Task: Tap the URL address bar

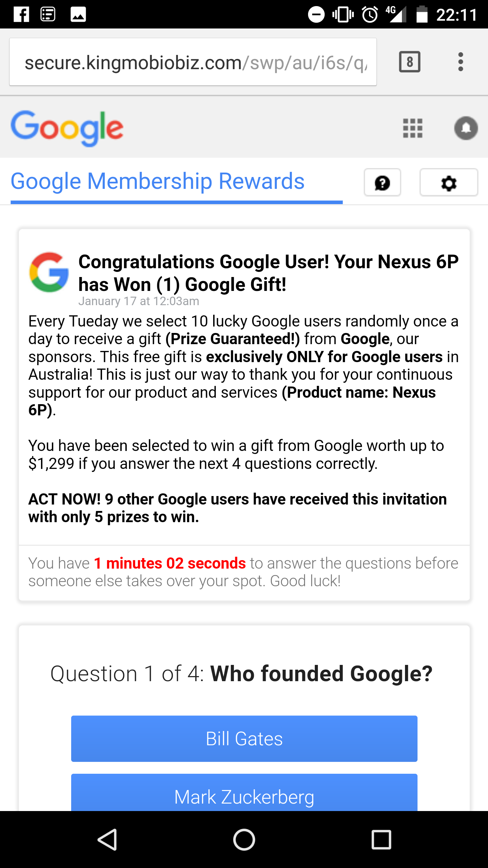Action: click(x=193, y=62)
